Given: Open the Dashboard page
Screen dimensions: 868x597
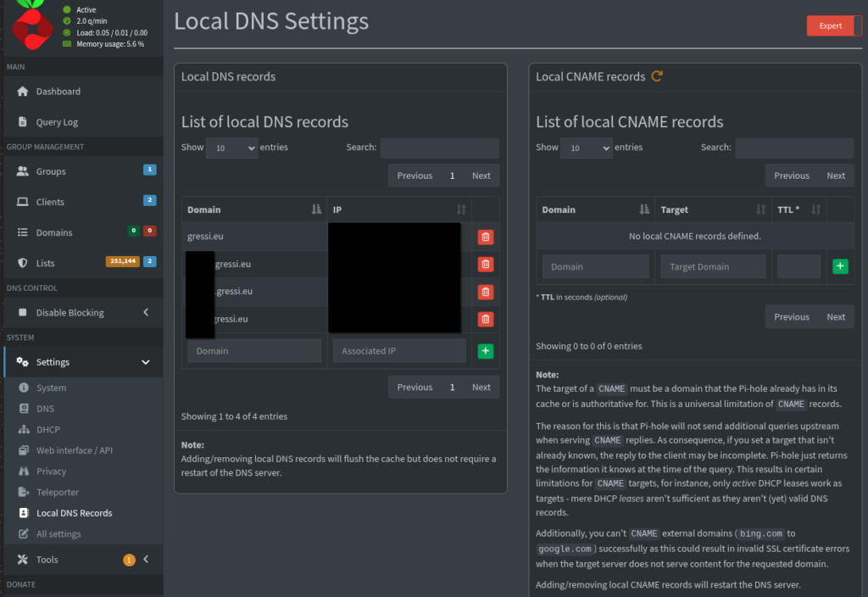Looking at the screenshot, I should click(58, 92).
